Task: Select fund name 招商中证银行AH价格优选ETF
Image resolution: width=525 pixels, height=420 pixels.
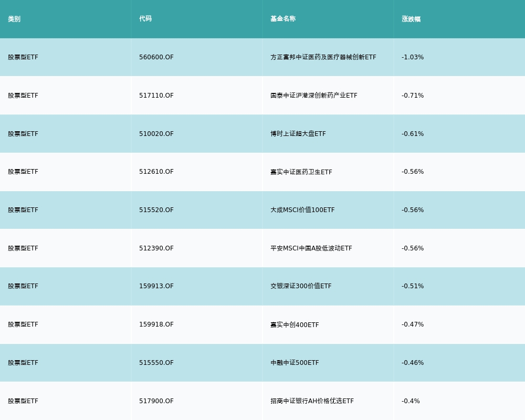Action: (x=312, y=401)
